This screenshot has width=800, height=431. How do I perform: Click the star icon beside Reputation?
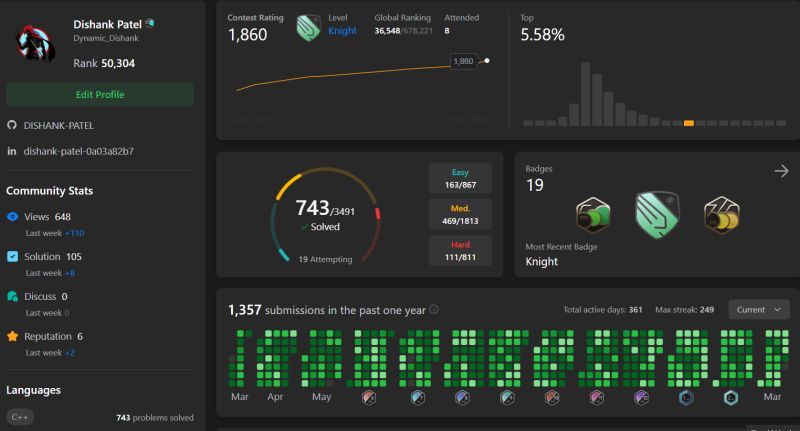click(x=13, y=336)
